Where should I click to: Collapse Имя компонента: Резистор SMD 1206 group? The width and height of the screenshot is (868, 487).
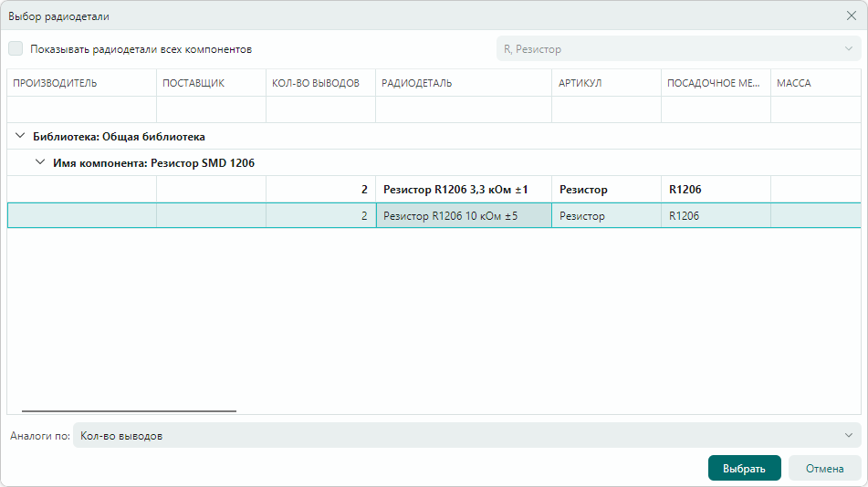tap(39, 163)
